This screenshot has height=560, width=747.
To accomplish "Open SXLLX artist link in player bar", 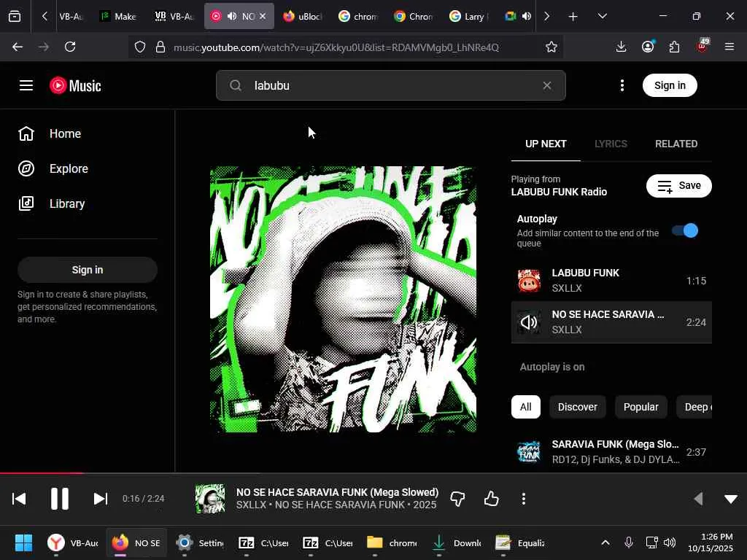I will click(251, 505).
